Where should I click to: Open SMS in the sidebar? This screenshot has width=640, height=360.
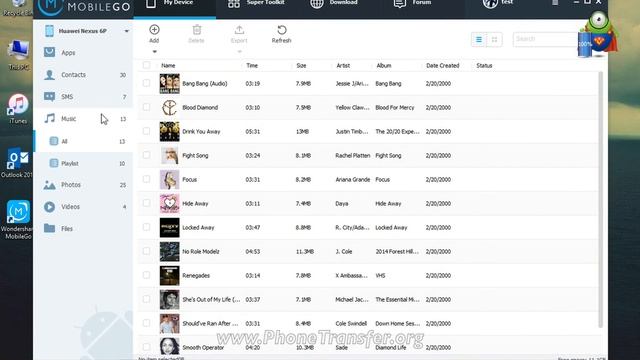(x=83, y=97)
